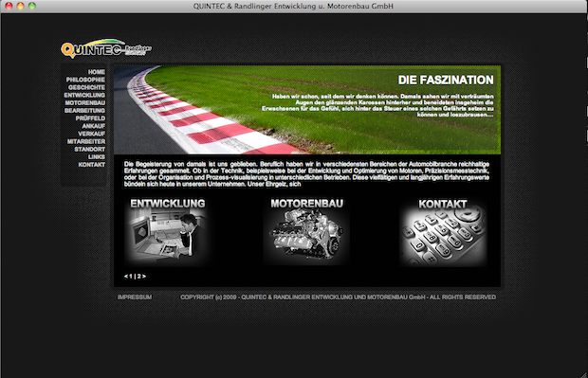Open the Verkauf section
The width and height of the screenshot is (588, 378).
coord(91,134)
